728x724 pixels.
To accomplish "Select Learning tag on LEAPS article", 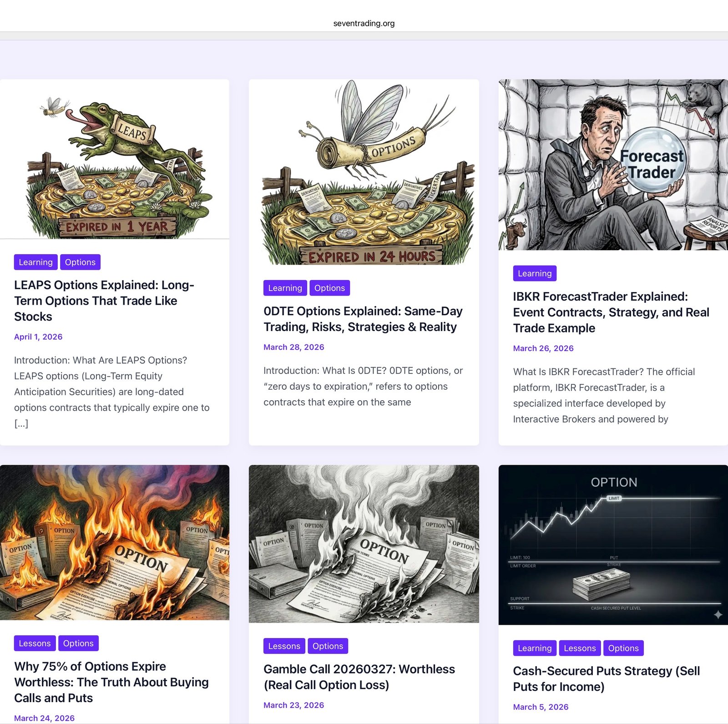I will coord(35,262).
